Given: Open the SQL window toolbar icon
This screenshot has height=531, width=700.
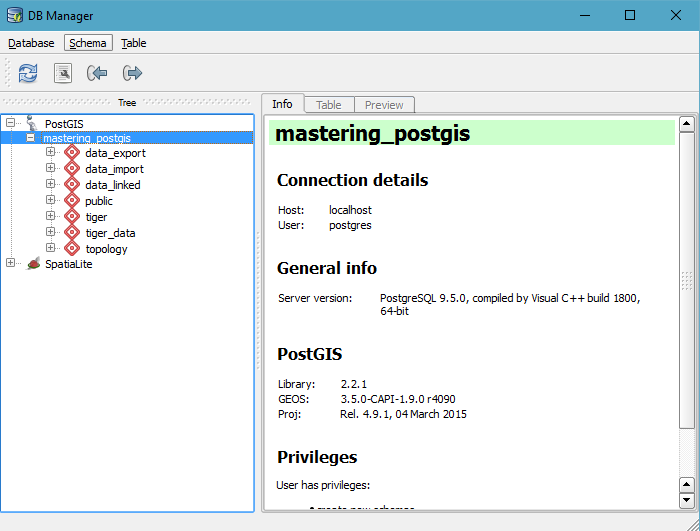Looking at the screenshot, I should pyautogui.click(x=63, y=73).
